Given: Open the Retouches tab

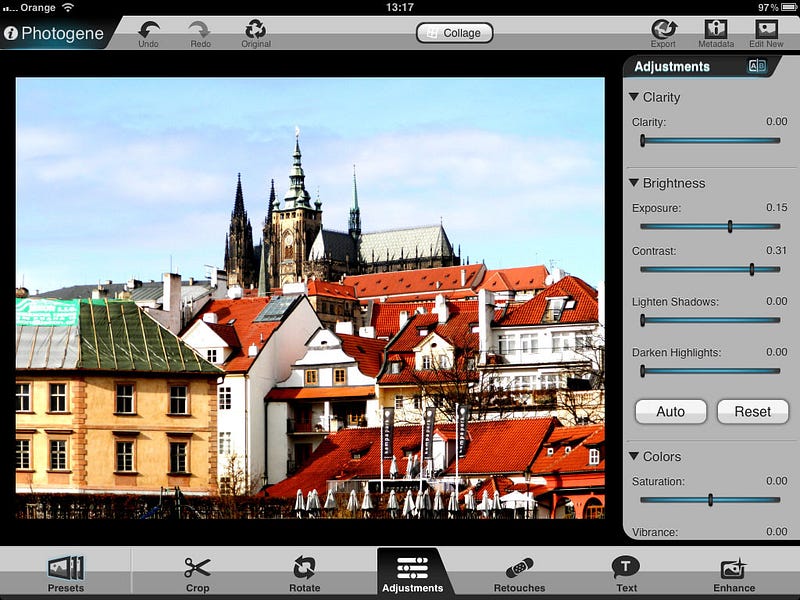Looking at the screenshot, I should (519, 574).
